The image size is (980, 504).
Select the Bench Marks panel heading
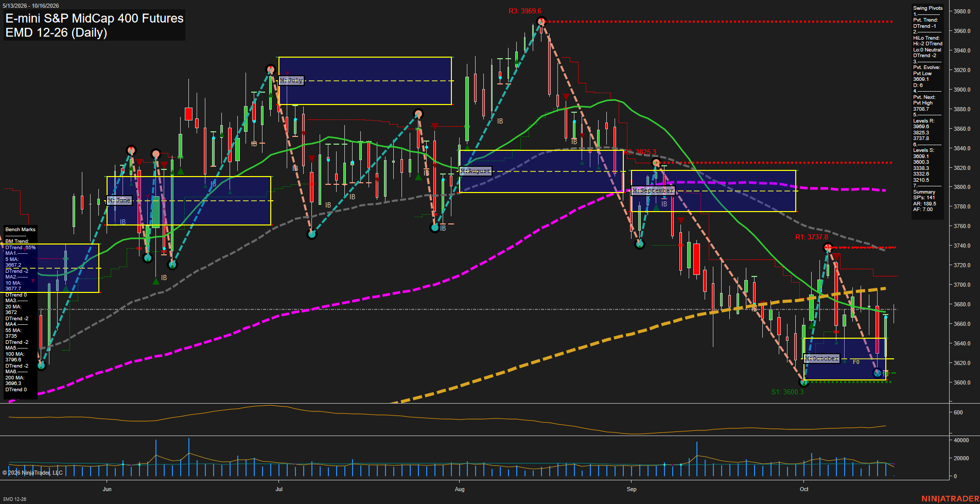pos(21,230)
